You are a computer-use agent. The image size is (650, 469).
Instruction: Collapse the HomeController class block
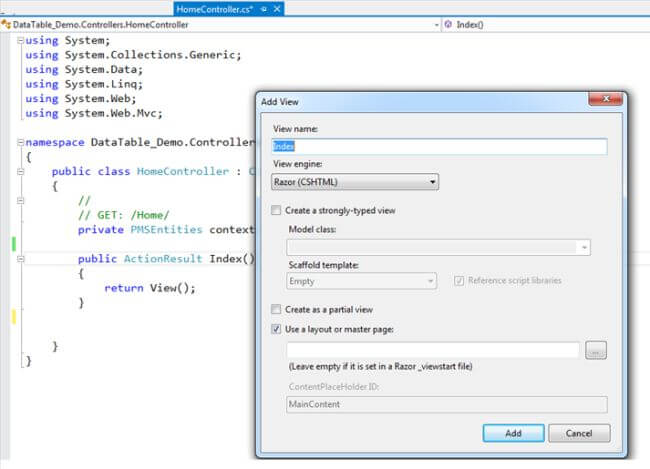pos(20,171)
